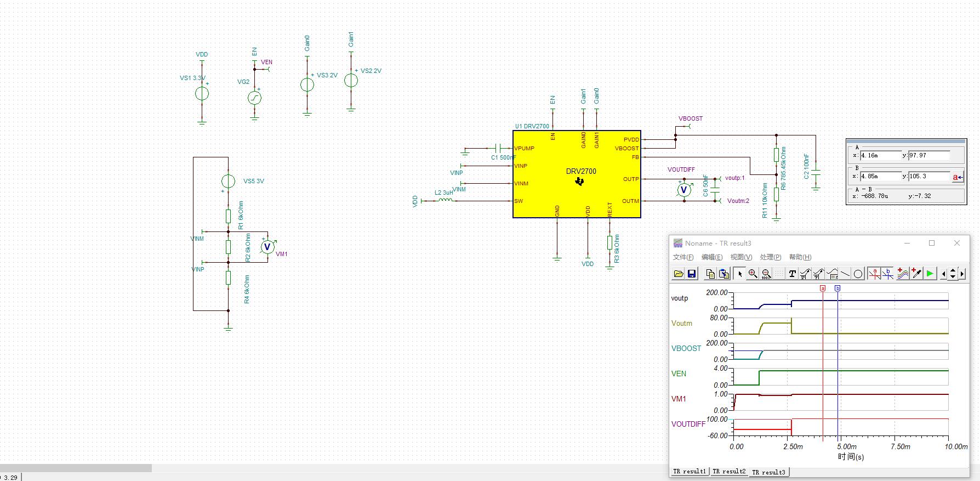Click blue cursor 'b' marker on plot
Screen dimensions: 980x481
tap(837, 288)
